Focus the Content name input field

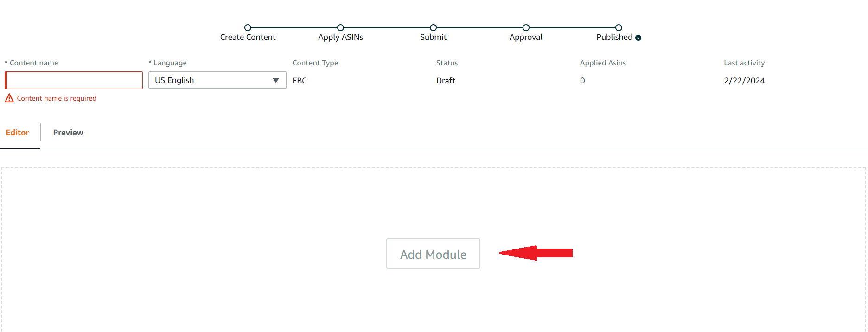click(x=74, y=80)
